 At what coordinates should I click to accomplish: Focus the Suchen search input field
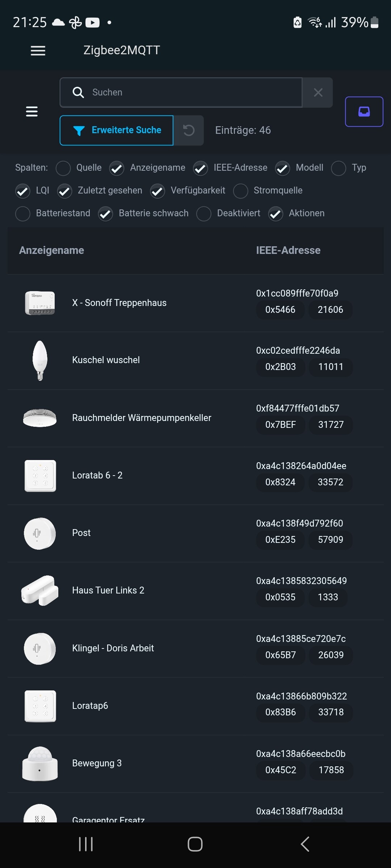181,93
